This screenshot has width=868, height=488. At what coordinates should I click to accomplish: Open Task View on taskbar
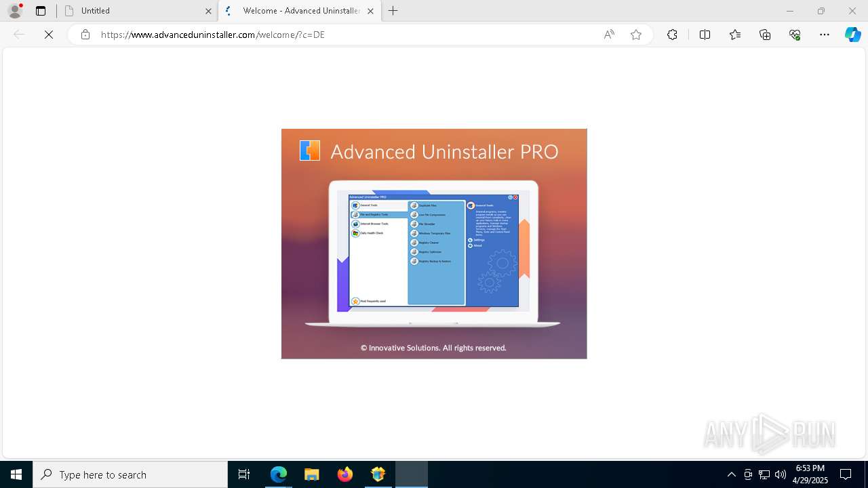[244, 474]
